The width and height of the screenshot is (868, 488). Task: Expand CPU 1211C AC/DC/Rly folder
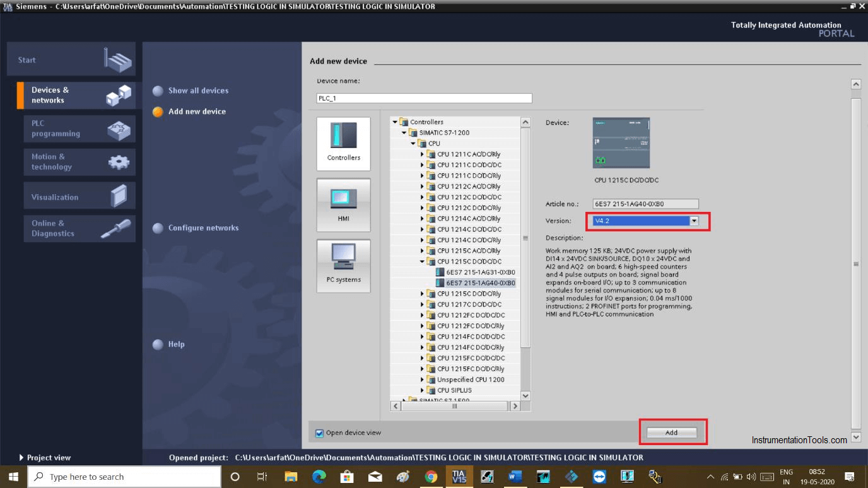pos(423,154)
